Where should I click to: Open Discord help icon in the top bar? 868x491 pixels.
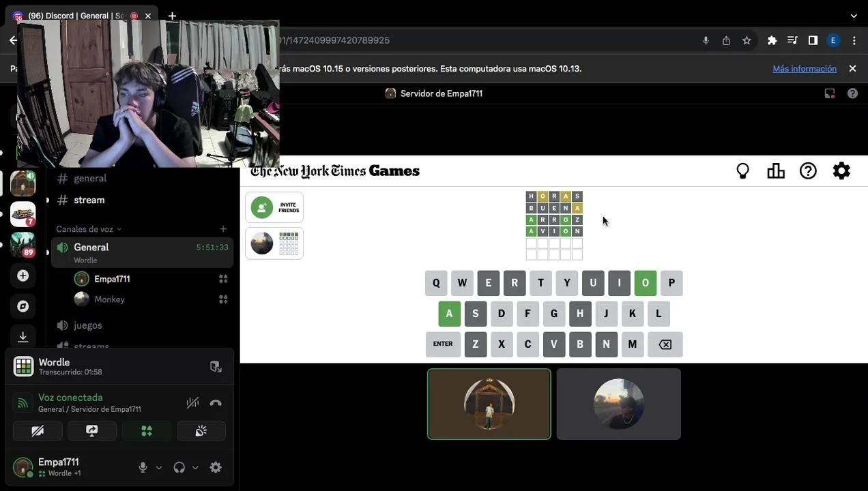[x=852, y=93]
